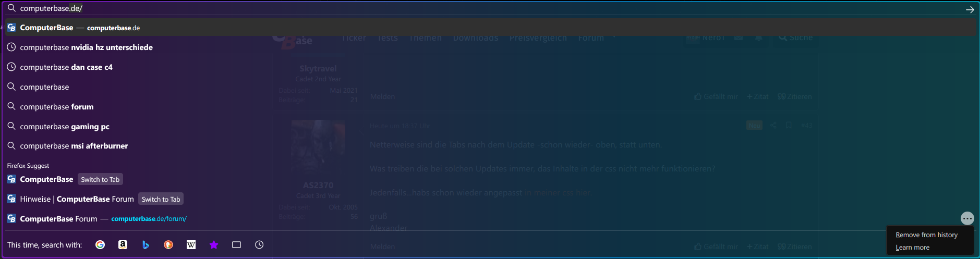Choose suggestion computerbase msi afterburner

(490, 146)
